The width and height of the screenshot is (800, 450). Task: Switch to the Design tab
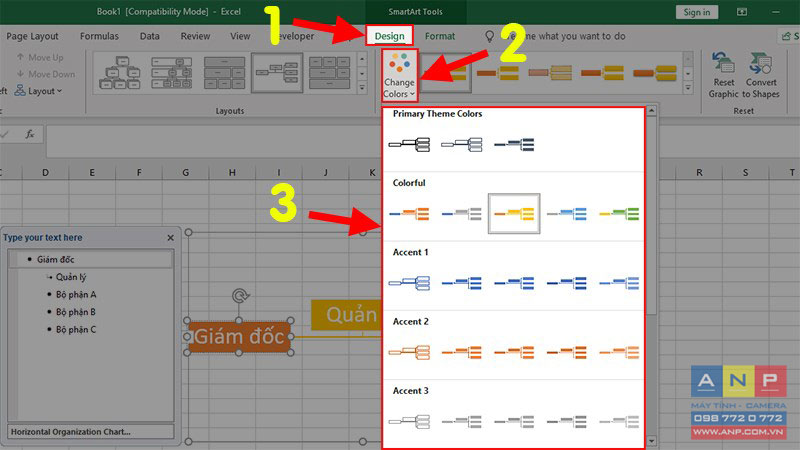389,36
